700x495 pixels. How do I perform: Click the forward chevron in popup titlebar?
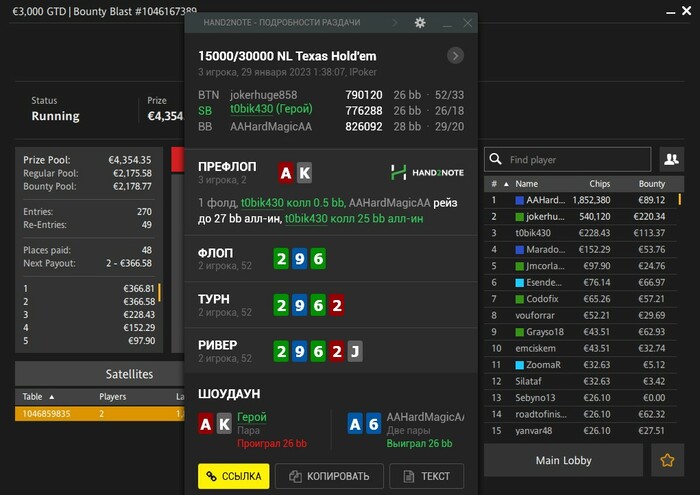point(395,23)
